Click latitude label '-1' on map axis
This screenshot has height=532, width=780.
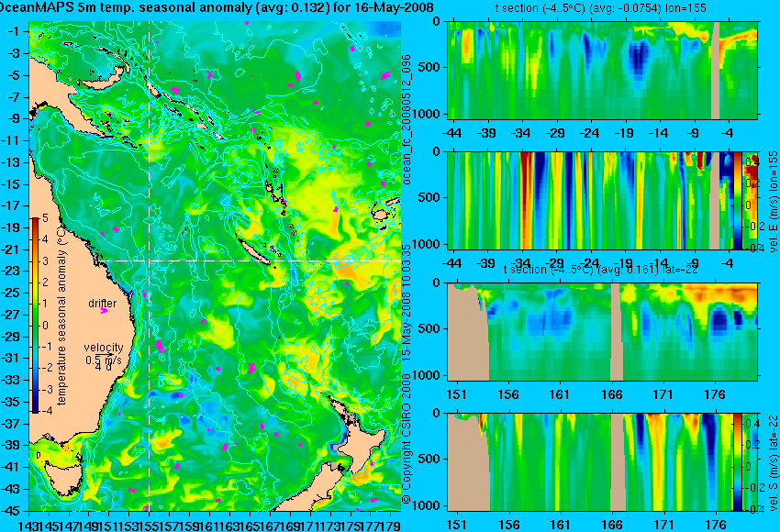coord(12,32)
